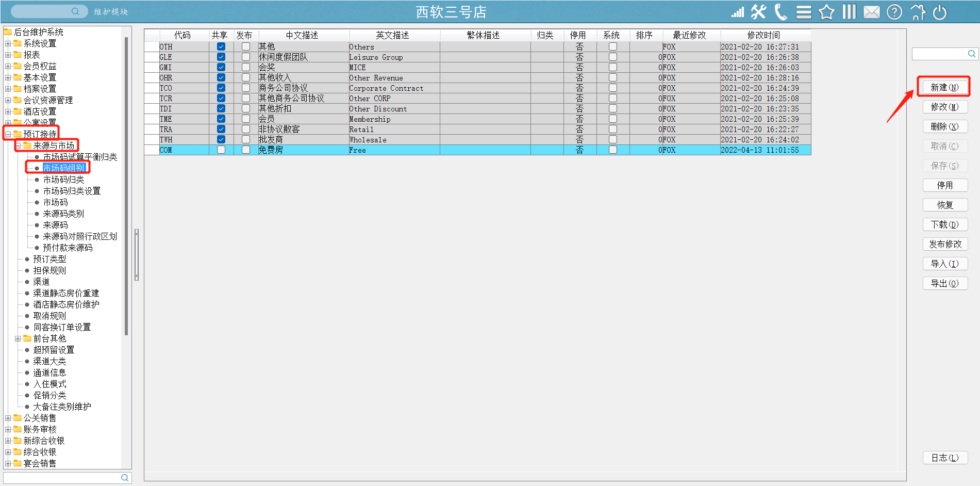Click the star favorites icon
Image resolution: width=980 pixels, height=486 pixels.
click(826, 12)
